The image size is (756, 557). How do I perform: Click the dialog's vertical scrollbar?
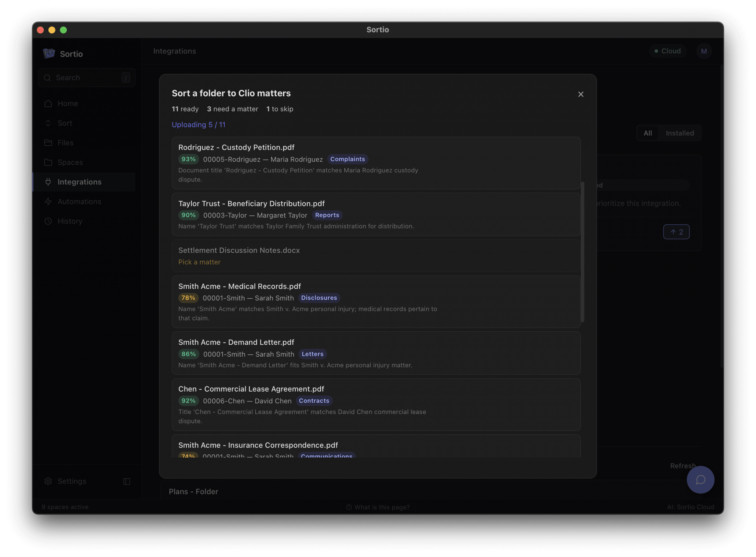[x=582, y=252]
